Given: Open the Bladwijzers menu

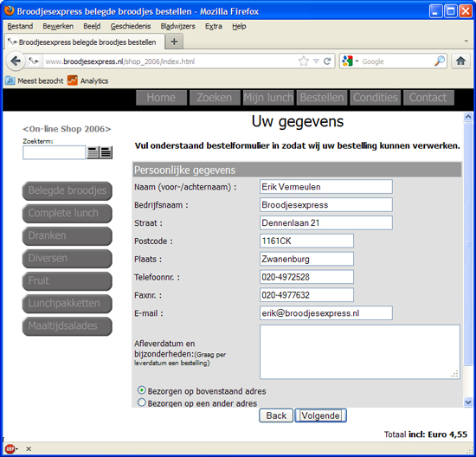Looking at the screenshot, I should (178, 27).
